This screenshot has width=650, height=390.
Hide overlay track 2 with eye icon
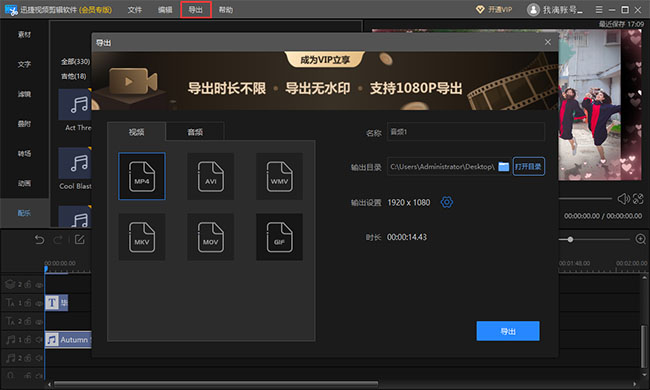39,285
